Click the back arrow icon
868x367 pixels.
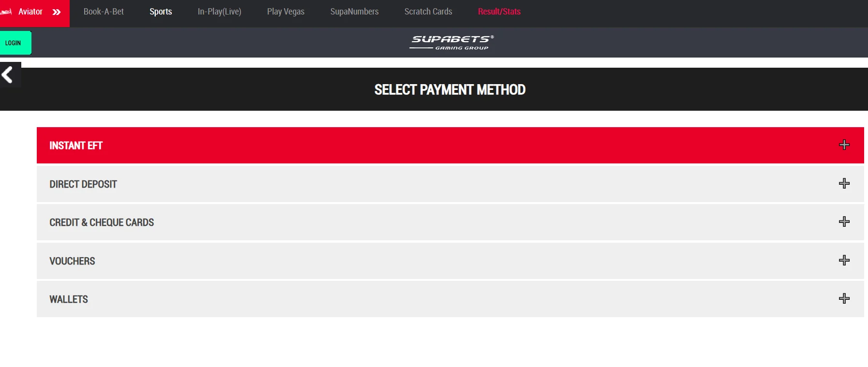pyautogui.click(x=7, y=75)
